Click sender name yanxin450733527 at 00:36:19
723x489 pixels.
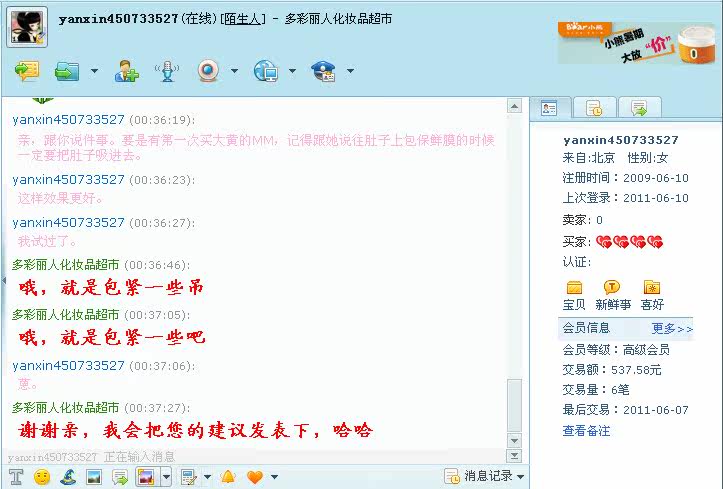(68, 120)
